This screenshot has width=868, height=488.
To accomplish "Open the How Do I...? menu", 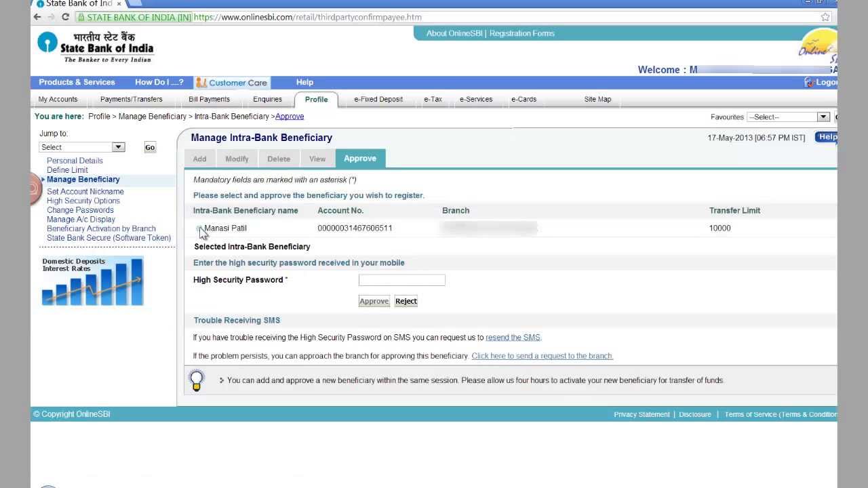I will (x=159, y=82).
